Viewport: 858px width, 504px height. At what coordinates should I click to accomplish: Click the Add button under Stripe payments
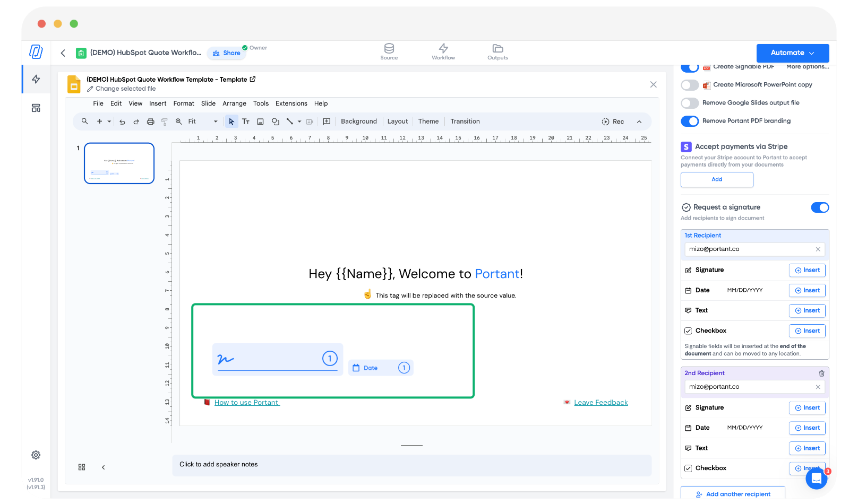[x=716, y=179]
